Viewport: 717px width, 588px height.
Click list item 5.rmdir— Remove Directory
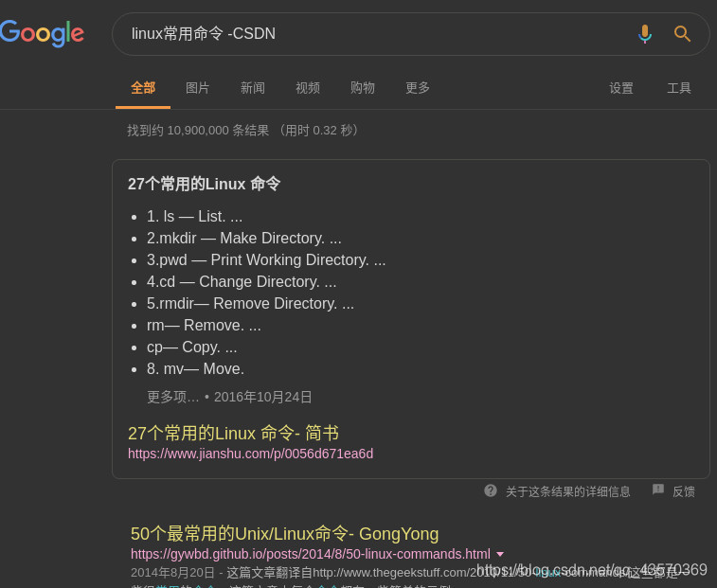(x=250, y=304)
